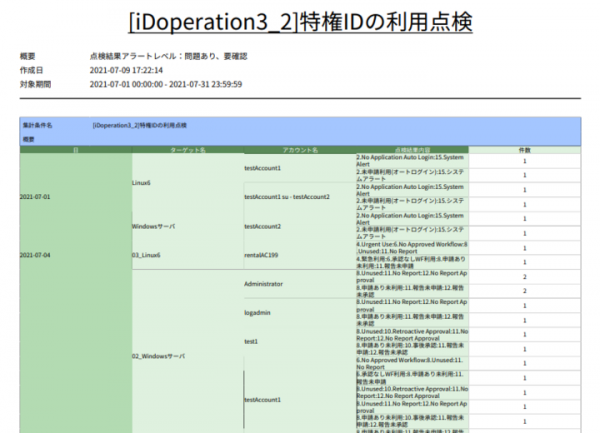This screenshot has height=433, width=600.
Task: Click the test1 account cell
Action: click(251, 341)
